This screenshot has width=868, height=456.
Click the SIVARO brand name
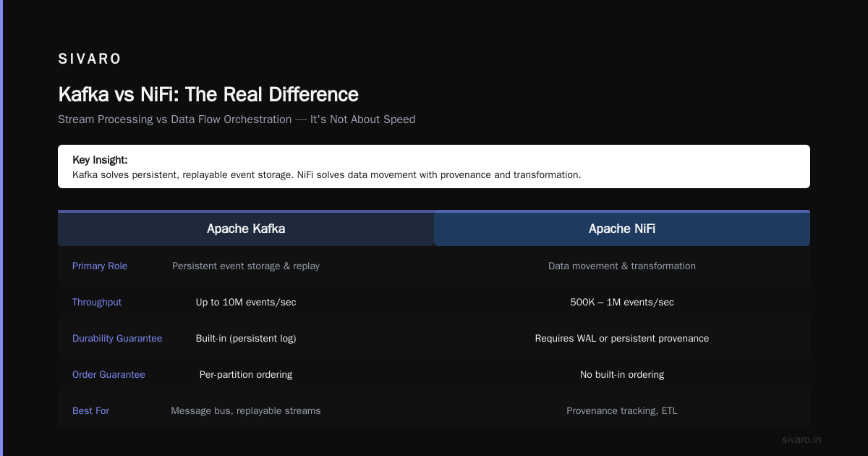pos(90,59)
